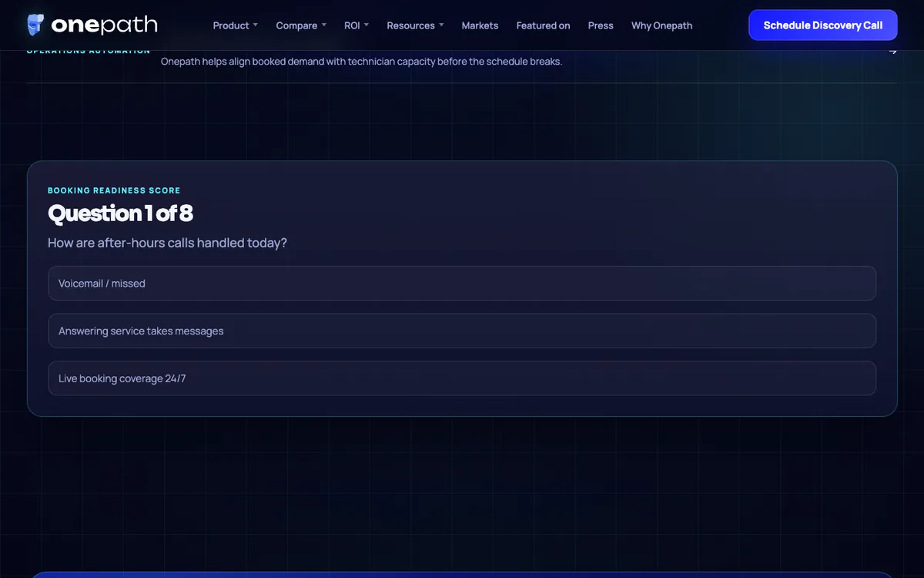Image resolution: width=924 pixels, height=578 pixels.
Task: Expand the ROI dropdown menu
Action: (x=357, y=25)
